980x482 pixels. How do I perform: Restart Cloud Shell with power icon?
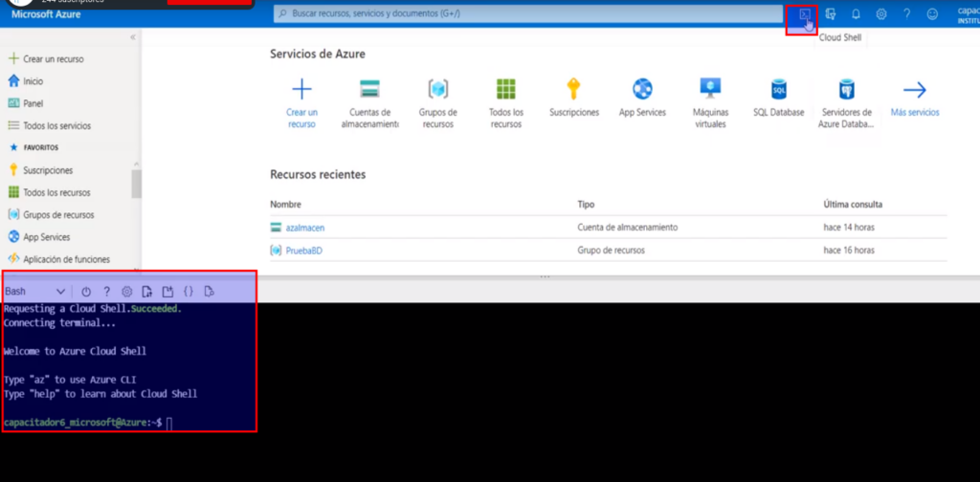click(x=86, y=292)
